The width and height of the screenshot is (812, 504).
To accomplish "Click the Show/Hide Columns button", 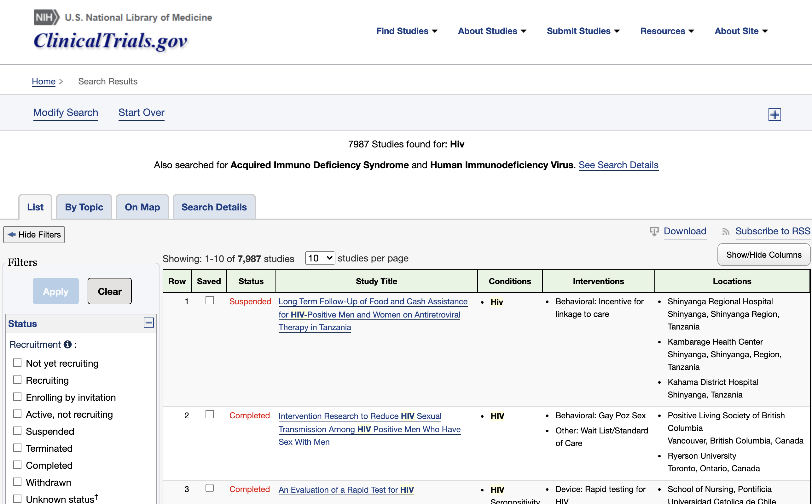I will [764, 255].
